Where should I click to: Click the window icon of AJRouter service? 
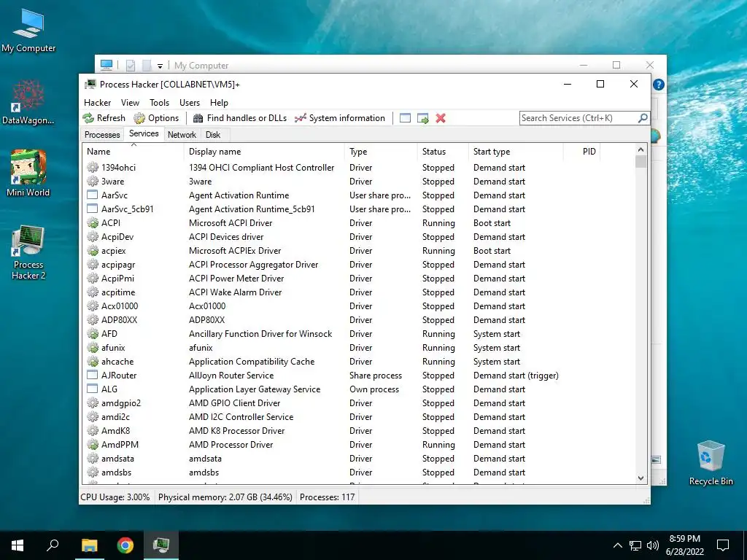point(93,376)
